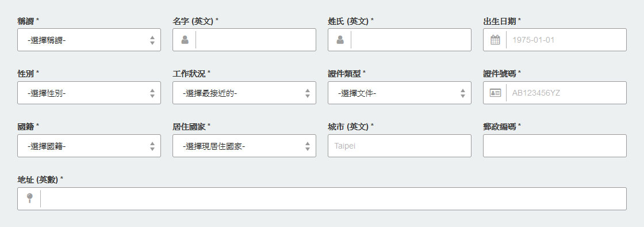This screenshot has width=644, height=227.
Task: Open the 證件類型 document dropdown
Action: point(400,93)
